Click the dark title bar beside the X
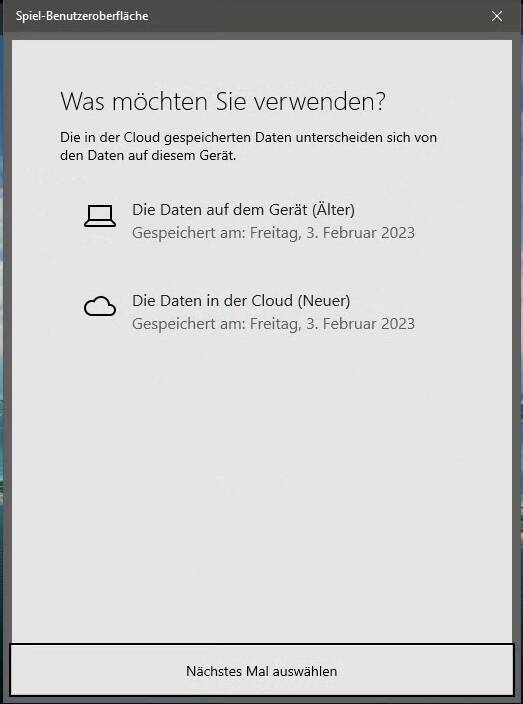The width and height of the screenshot is (523, 704). click(314, 16)
